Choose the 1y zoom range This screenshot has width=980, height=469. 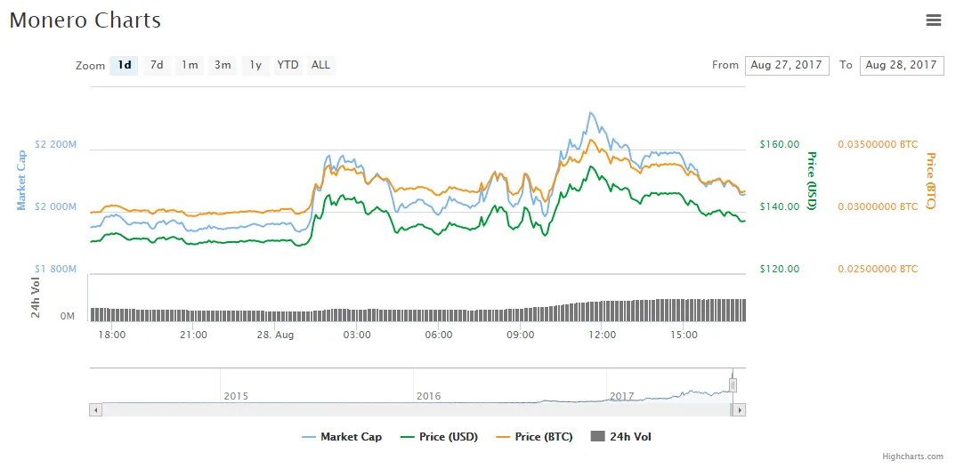pos(255,65)
